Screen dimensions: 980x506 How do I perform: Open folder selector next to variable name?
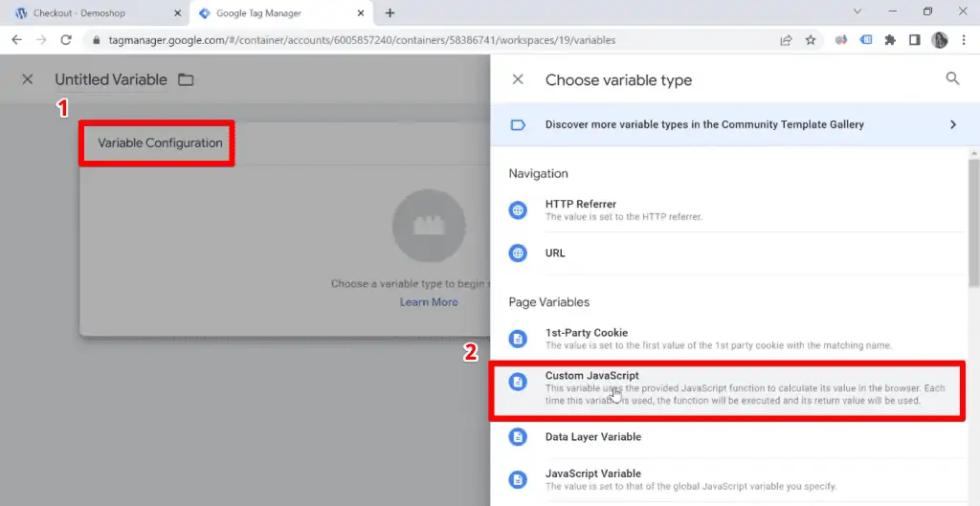pos(186,80)
